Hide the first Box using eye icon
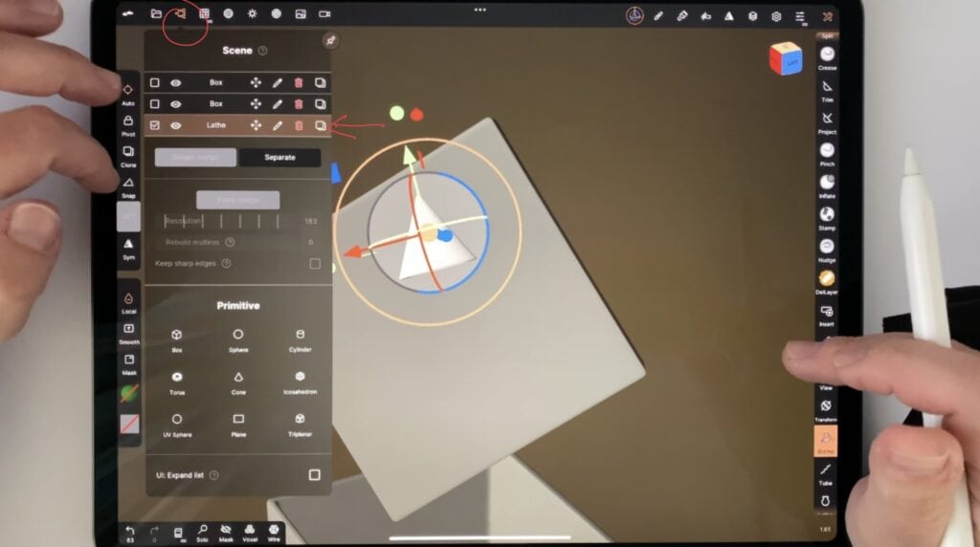 pyautogui.click(x=176, y=83)
